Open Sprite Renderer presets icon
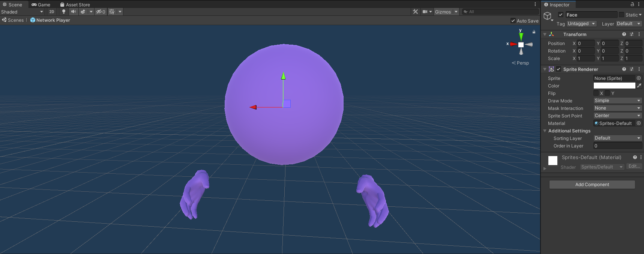This screenshot has height=254, width=644. pos(632,69)
